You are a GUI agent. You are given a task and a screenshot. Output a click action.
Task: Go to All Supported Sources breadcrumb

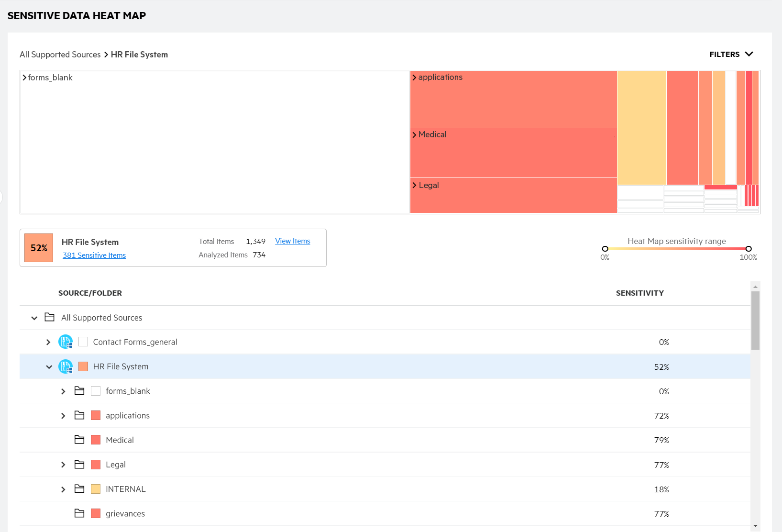60,55
